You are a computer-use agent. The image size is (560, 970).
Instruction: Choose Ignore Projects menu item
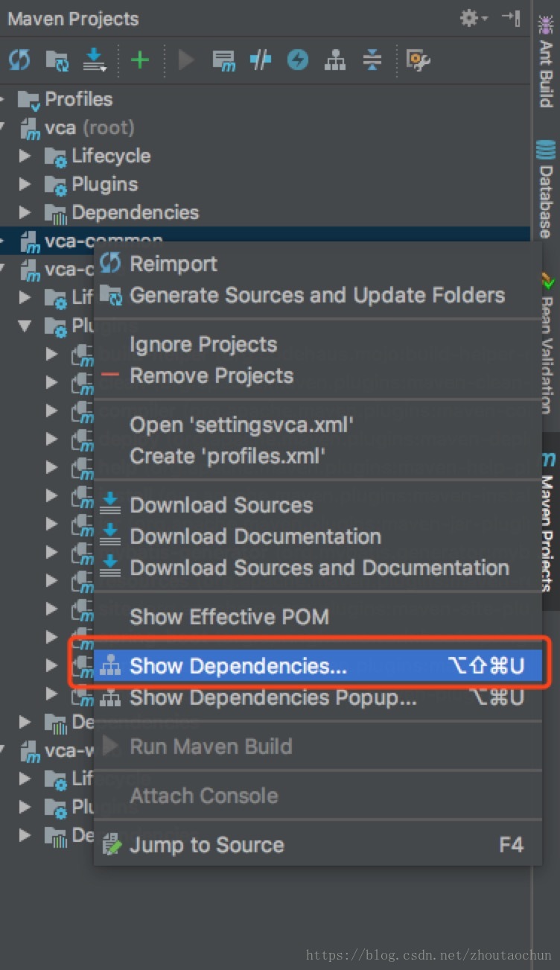(318, 344)
